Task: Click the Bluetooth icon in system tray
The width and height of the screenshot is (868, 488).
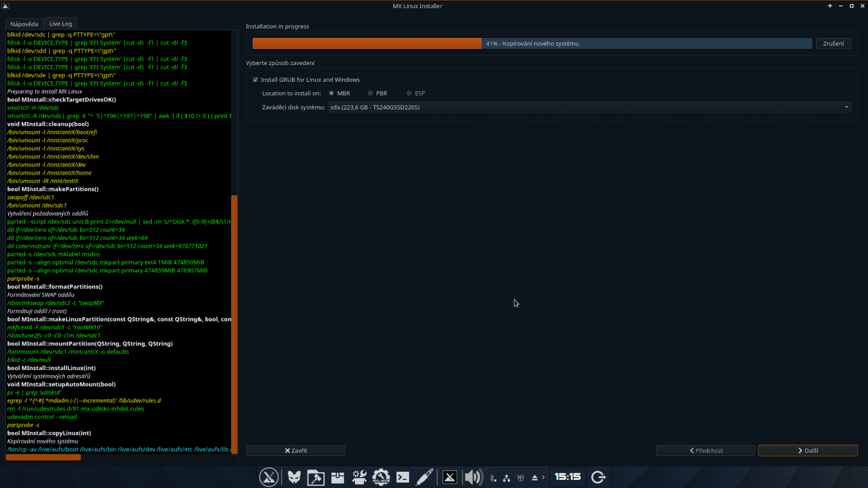Action: [493, 477]
